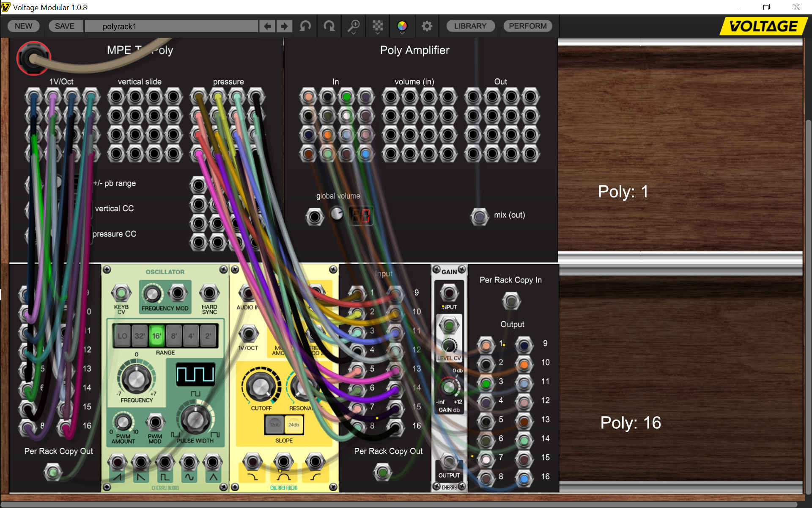Click the lowpass filter output jack
Screen dimensions: 812x508
point(252,462)
